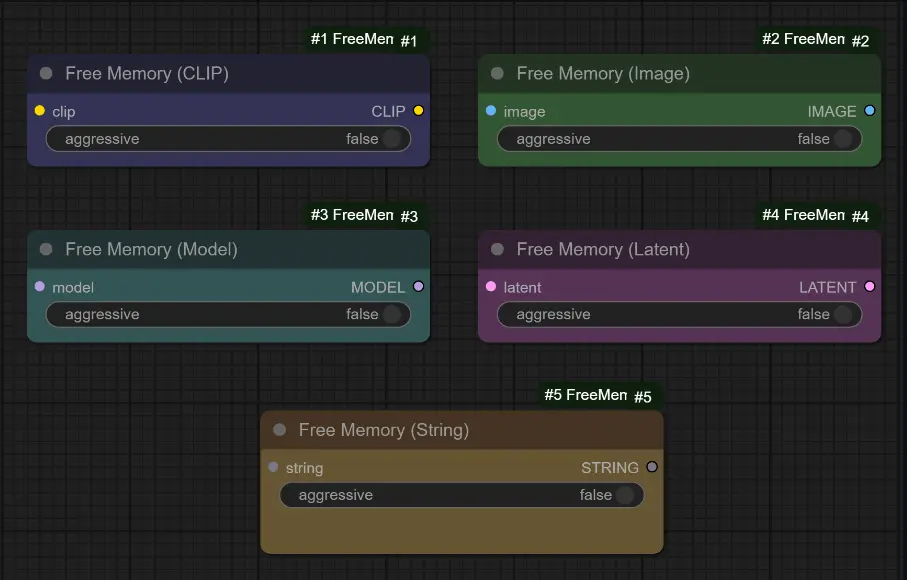Click the 'model' input label
Image resolution: width=907 pixels, height=580 pixels.
pyautogui.click(x=73, y=287)
